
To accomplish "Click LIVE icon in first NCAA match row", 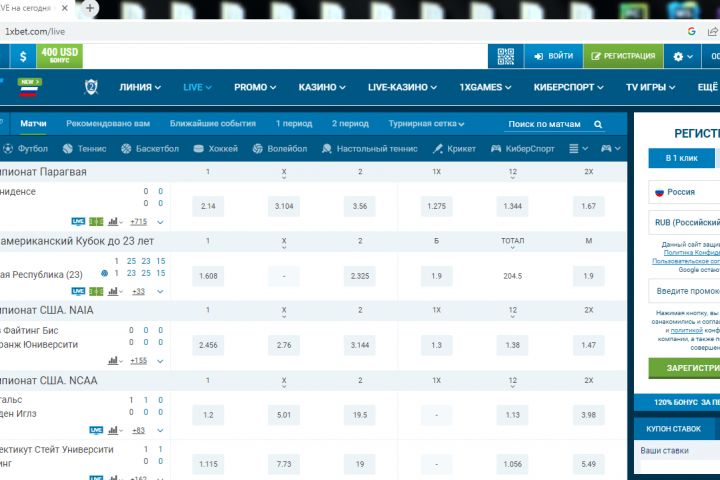I will (96, 430).
